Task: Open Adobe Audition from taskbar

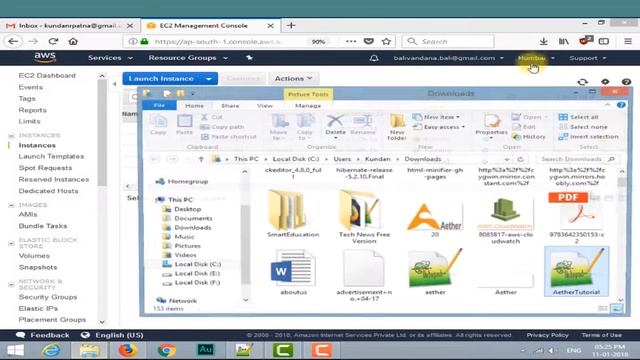Action: (205, 350)
